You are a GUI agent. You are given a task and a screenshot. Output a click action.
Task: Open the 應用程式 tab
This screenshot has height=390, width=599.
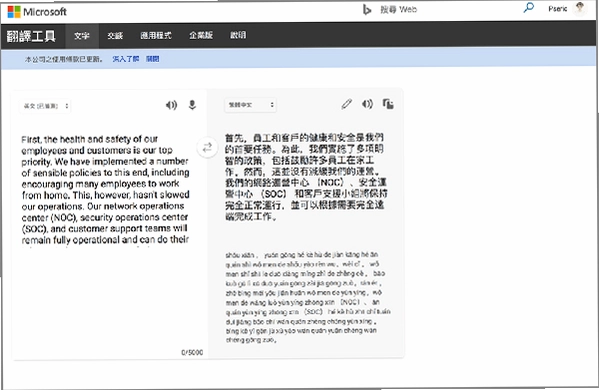click(156, 36)
